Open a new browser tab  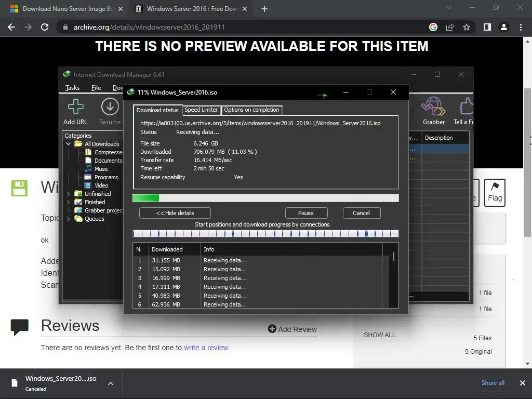[264, 9]
